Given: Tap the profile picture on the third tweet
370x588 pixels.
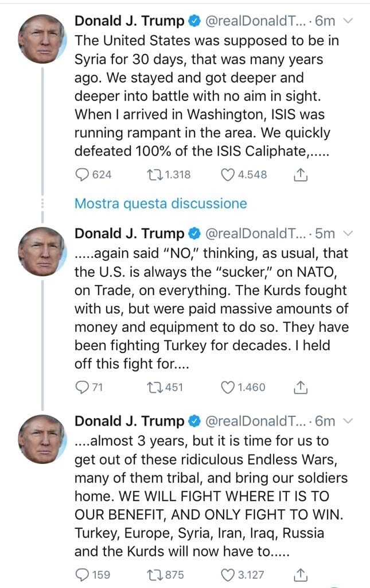Looking at the screenshot, I should tap(42, 439).
